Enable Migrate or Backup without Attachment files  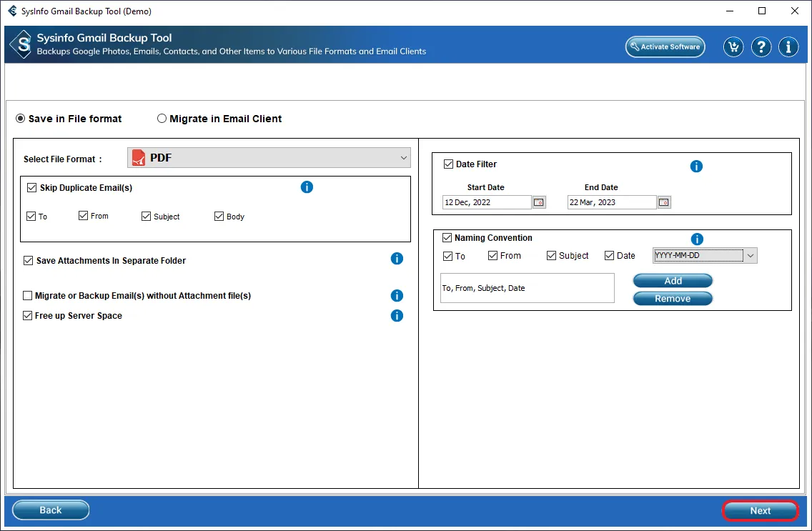coord(28,296)
